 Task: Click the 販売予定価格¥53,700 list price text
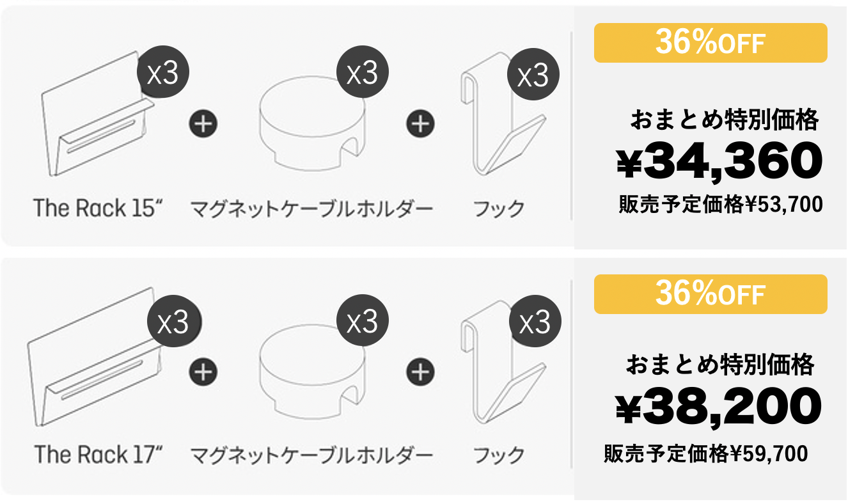point(720,205)
